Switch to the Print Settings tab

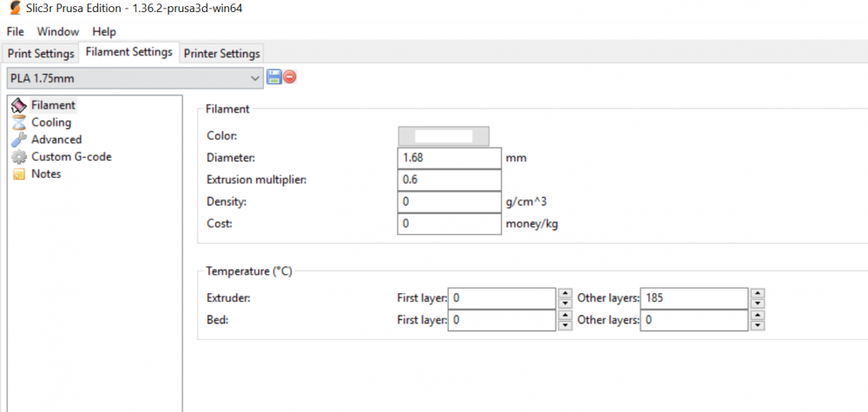coord(41,54)
